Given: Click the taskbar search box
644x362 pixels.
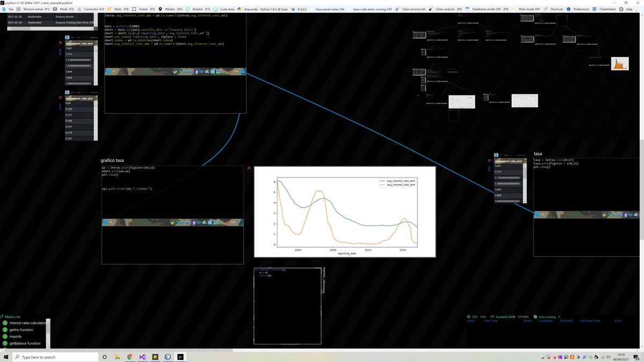Looking at the screenshot, I should (55, 357).
